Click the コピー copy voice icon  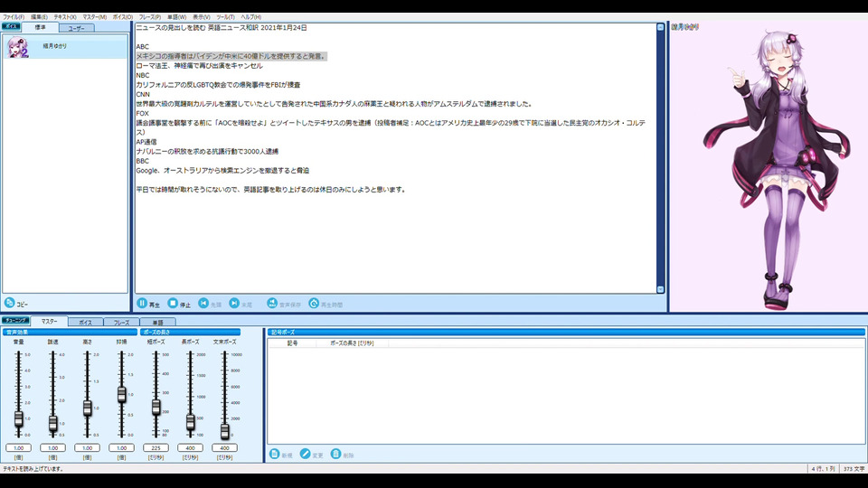pos(9,303)
